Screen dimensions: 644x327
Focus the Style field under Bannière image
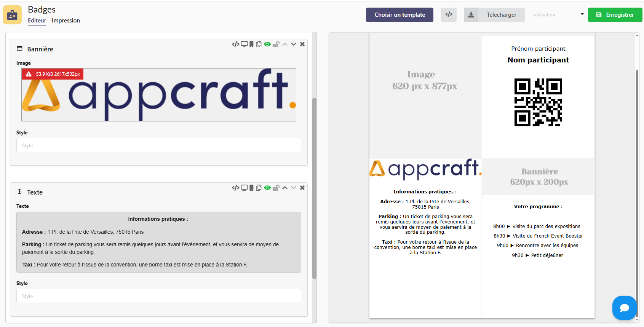point(159,145)
